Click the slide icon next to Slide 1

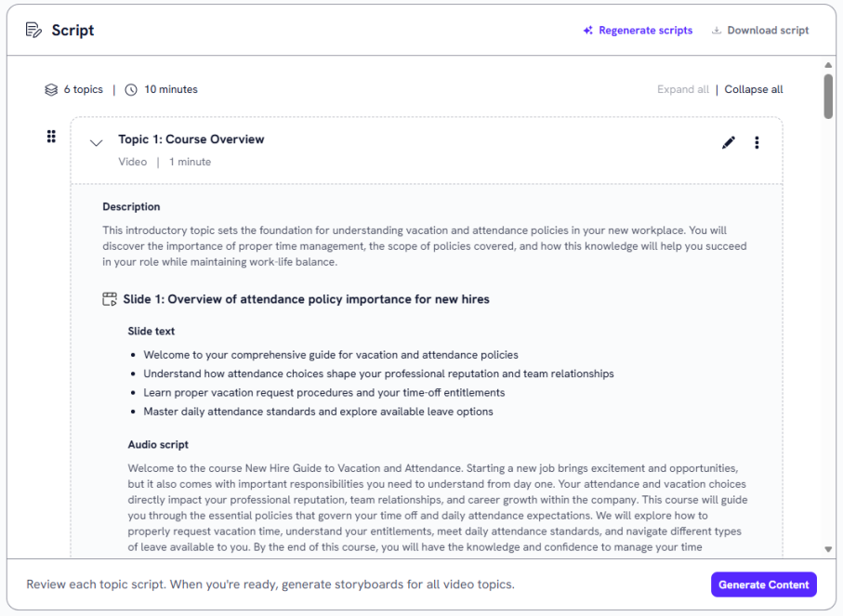pos(110,299)
